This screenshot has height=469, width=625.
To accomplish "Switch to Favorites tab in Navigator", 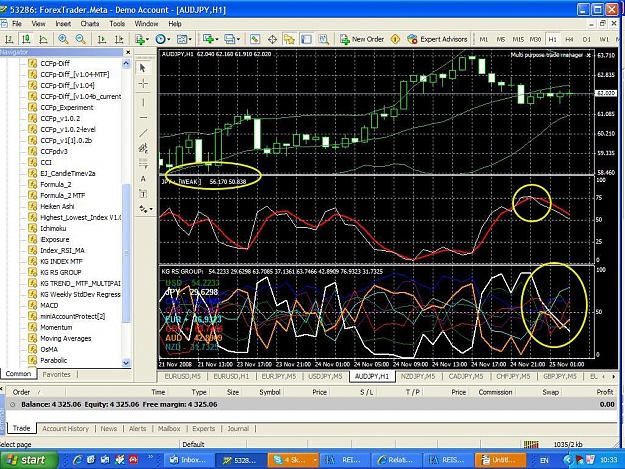I will (x=56, y=375).
